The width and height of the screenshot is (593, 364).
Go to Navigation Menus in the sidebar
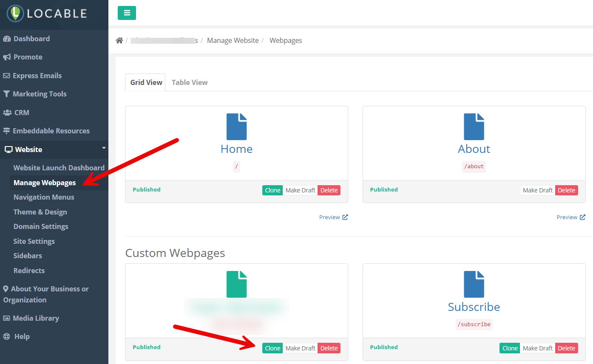click(x=44, y=197)
